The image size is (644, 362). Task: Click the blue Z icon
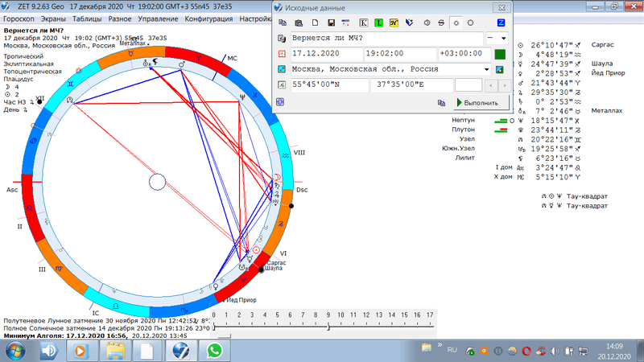(501, 22)
